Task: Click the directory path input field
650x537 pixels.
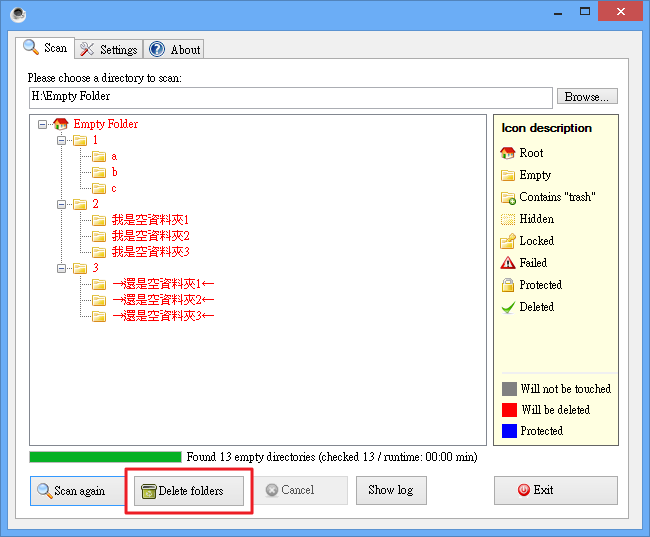Action: click(x=291, y=97)
